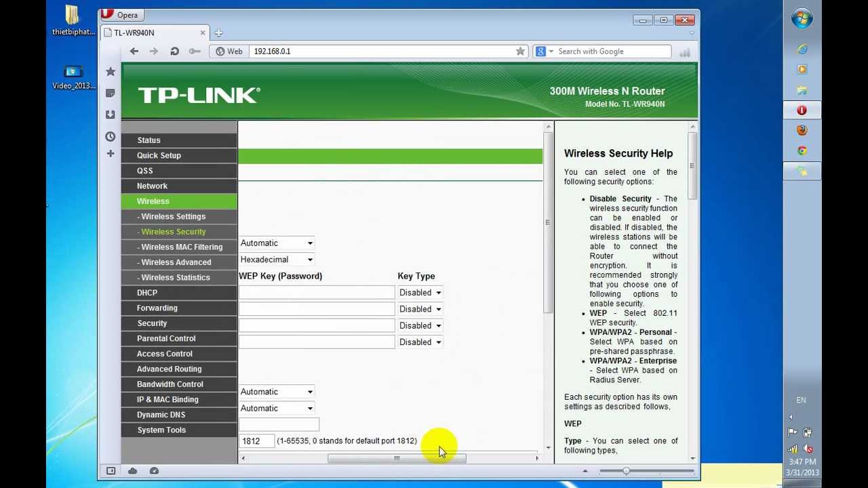
Task: Select Video_2013 desktop file
Action: [x=73, y=77]
